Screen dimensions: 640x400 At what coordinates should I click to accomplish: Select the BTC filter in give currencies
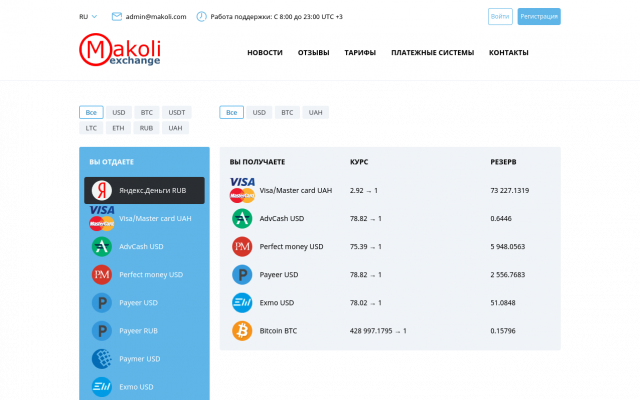(x=147, y=112)
